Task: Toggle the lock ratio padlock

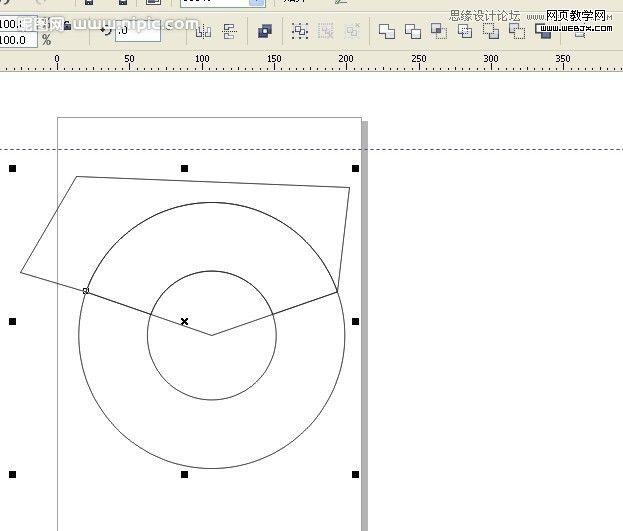Action: click(68, 25)
